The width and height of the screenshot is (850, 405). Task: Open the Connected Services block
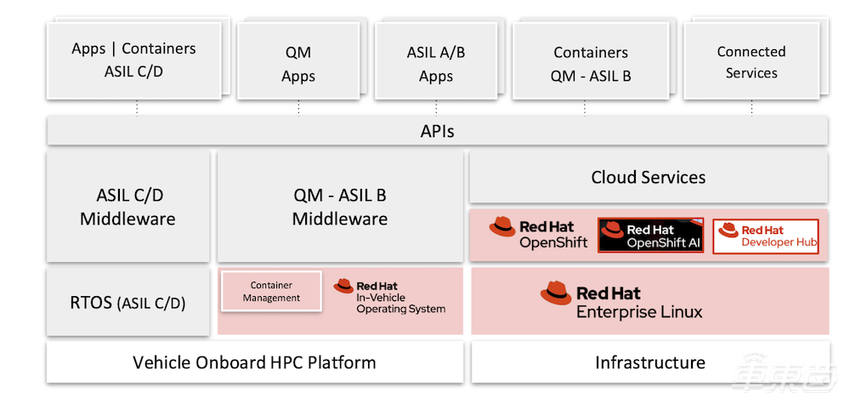751,61
